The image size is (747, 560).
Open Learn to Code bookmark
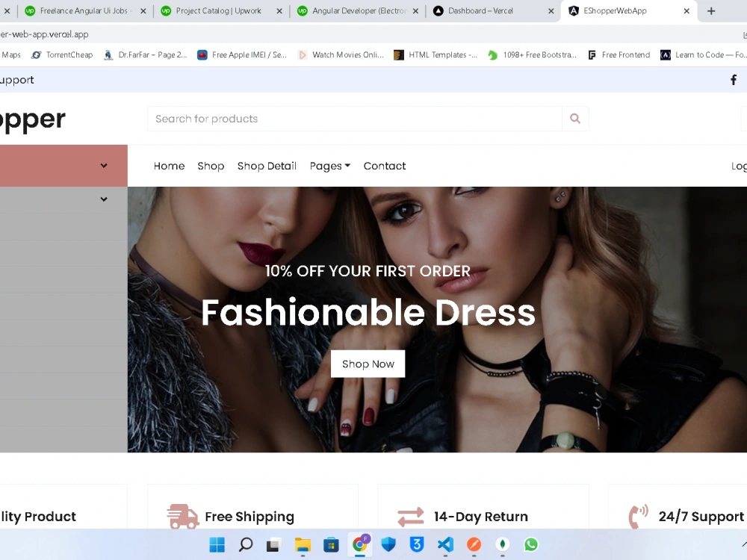pos(703,55)
